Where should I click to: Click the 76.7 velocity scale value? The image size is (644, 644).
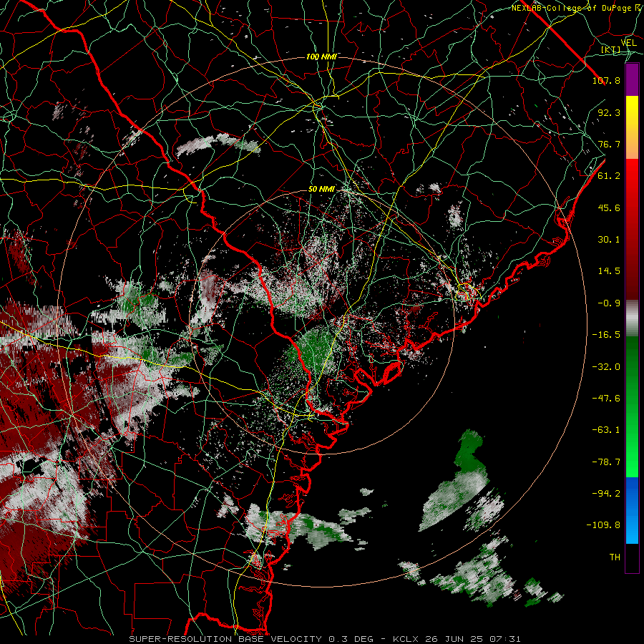click(x=609, y=144)
